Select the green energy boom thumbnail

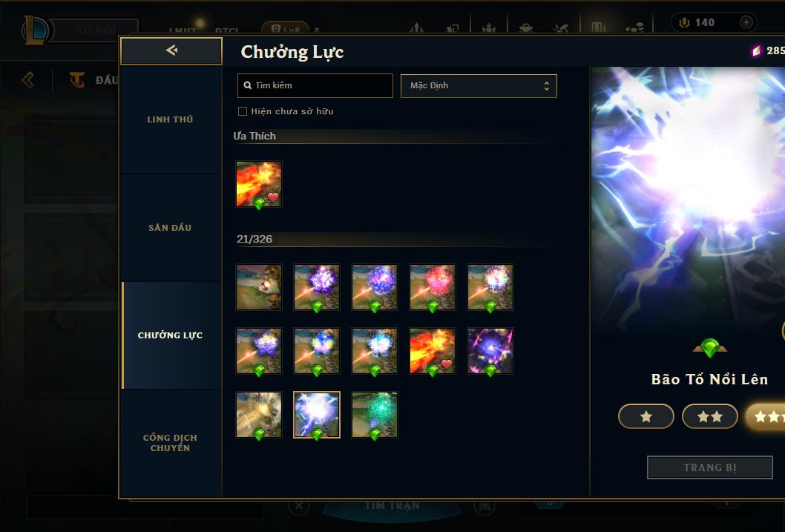(x=375, y=414)
